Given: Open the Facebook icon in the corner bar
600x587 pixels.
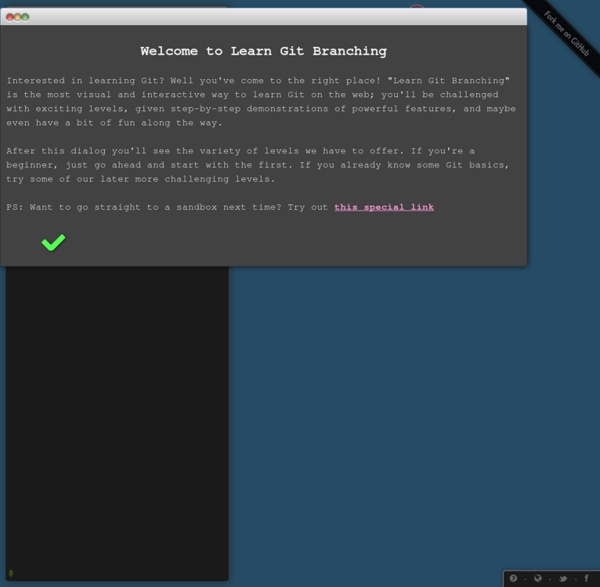Looking at the screenshot, I should point(586,578).
